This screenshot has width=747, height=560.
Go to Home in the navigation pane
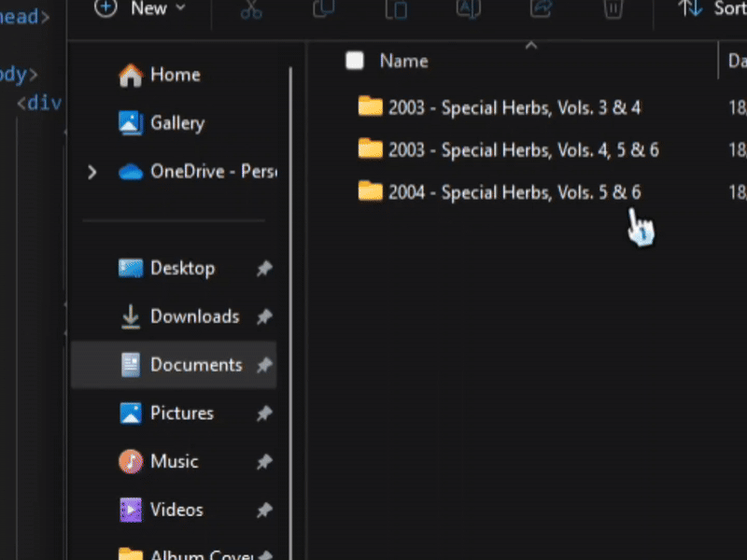174,75
